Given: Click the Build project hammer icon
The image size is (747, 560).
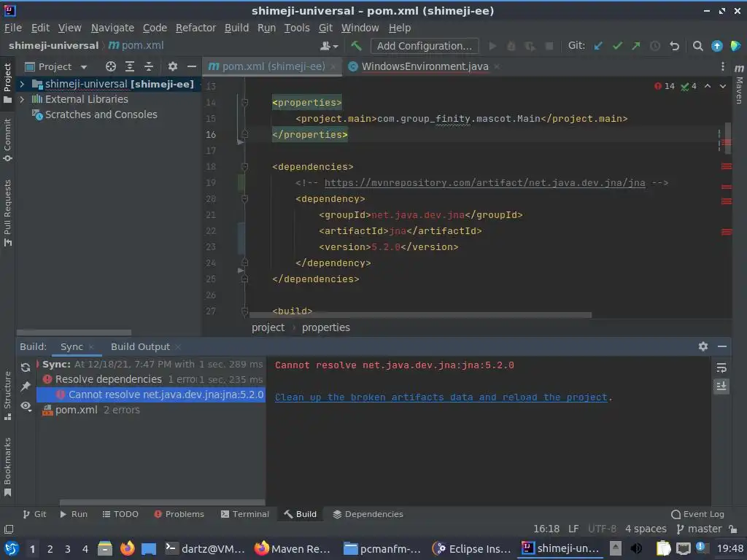Looking at the screenshot, I should click(356, 46).
